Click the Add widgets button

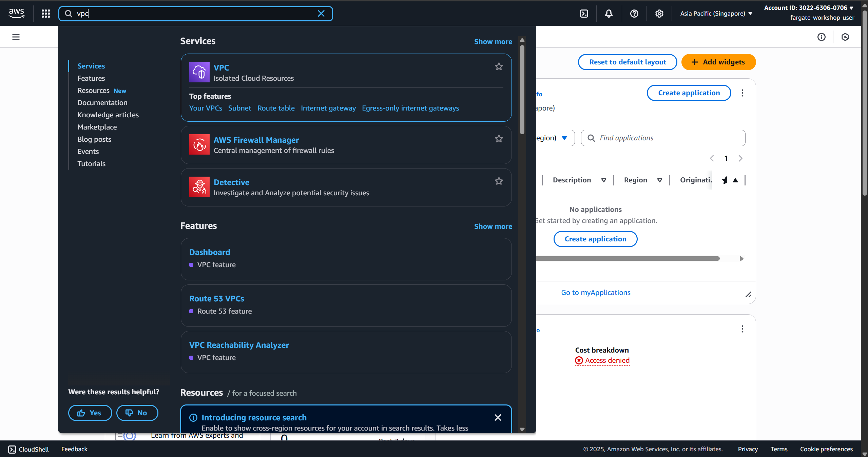coord(718,62)
